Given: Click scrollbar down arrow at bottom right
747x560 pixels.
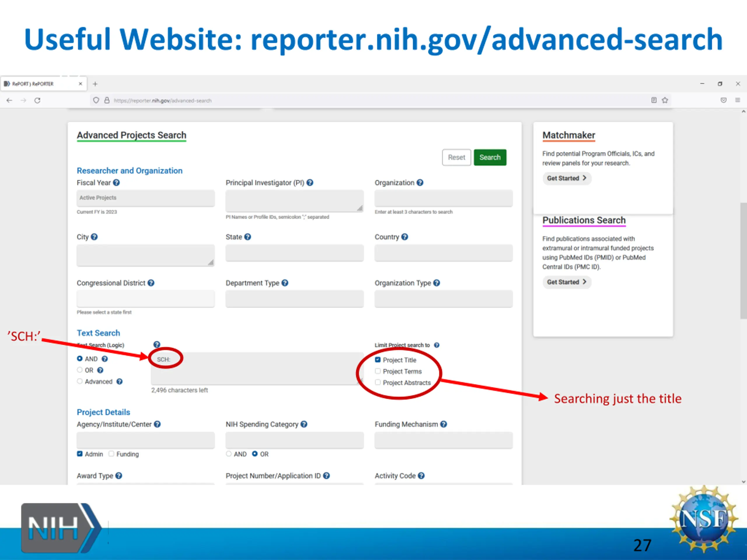Looking at the screenshot, I should click(x=743, y=482).
